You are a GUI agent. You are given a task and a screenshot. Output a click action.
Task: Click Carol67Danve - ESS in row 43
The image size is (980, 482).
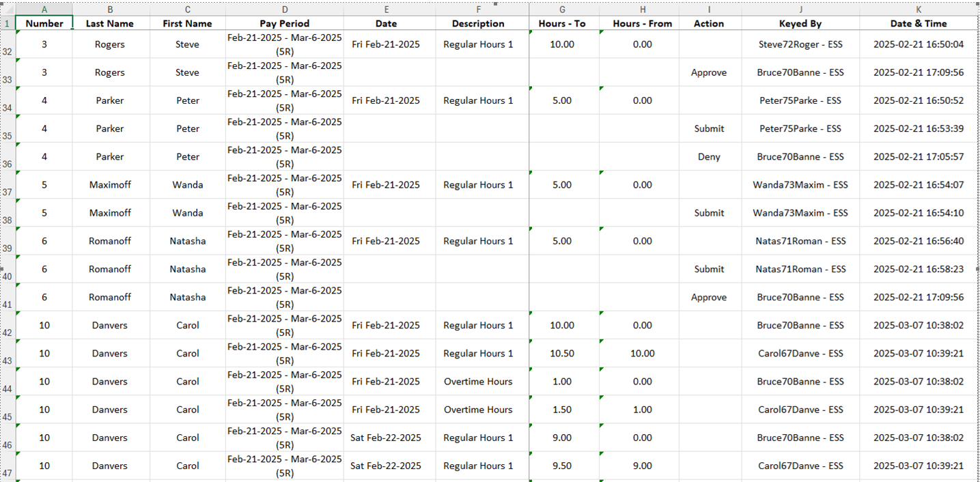tap(800, 354)
